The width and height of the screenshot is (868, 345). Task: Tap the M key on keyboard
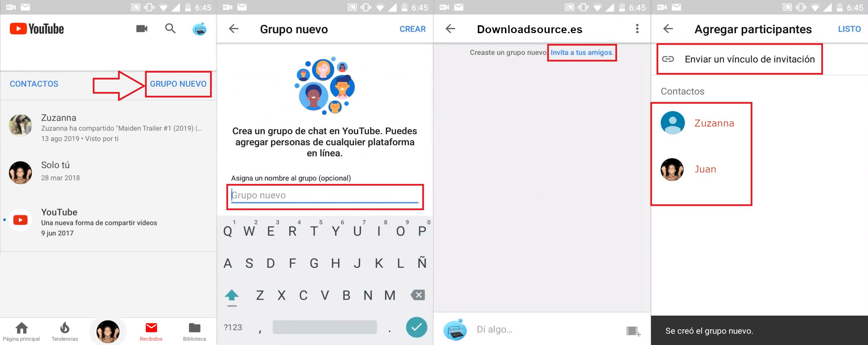(x=390, y=295)
